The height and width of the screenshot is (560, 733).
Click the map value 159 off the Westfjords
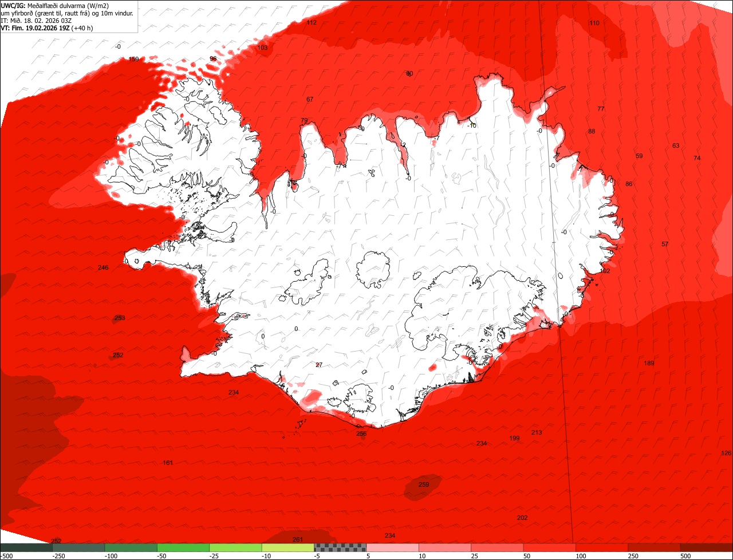pos(133,59)
